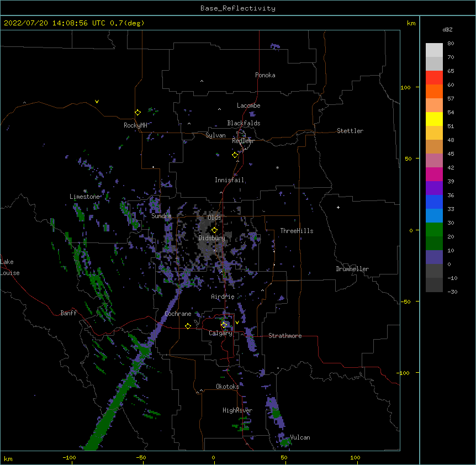Select the dBZ legend heading

[447, 29]
